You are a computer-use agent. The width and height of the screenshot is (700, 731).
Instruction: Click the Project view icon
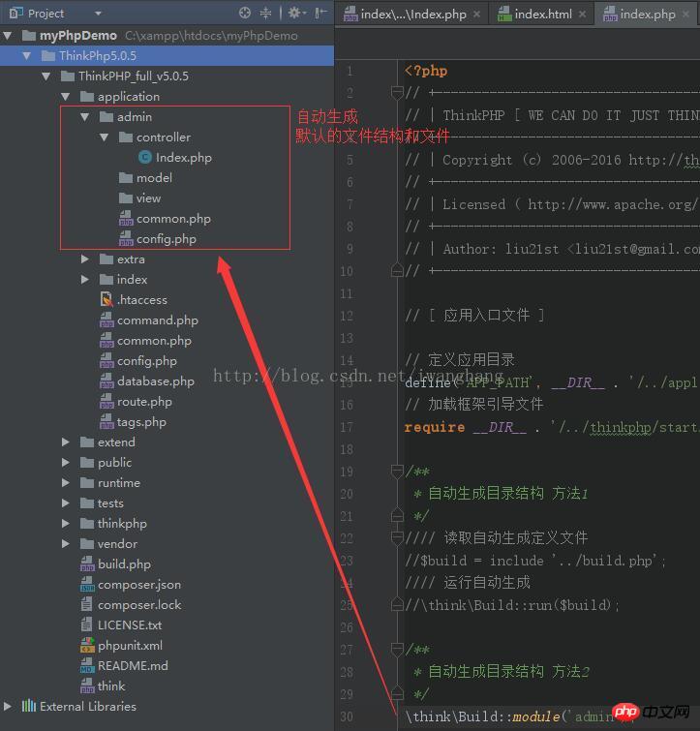pos(16,13)
